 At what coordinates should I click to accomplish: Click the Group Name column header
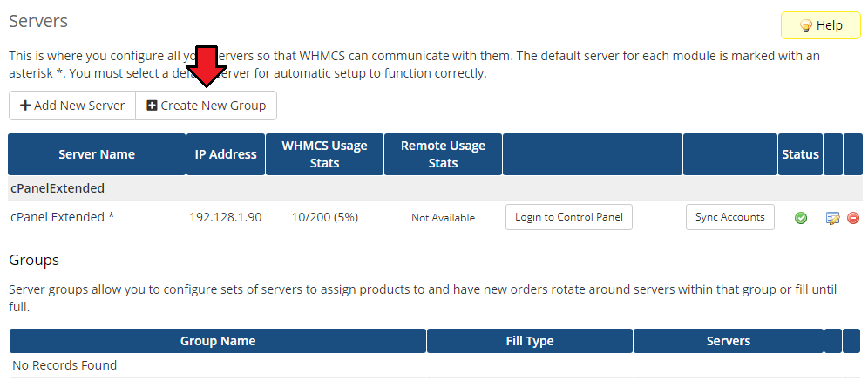click(x=218, y=341)
